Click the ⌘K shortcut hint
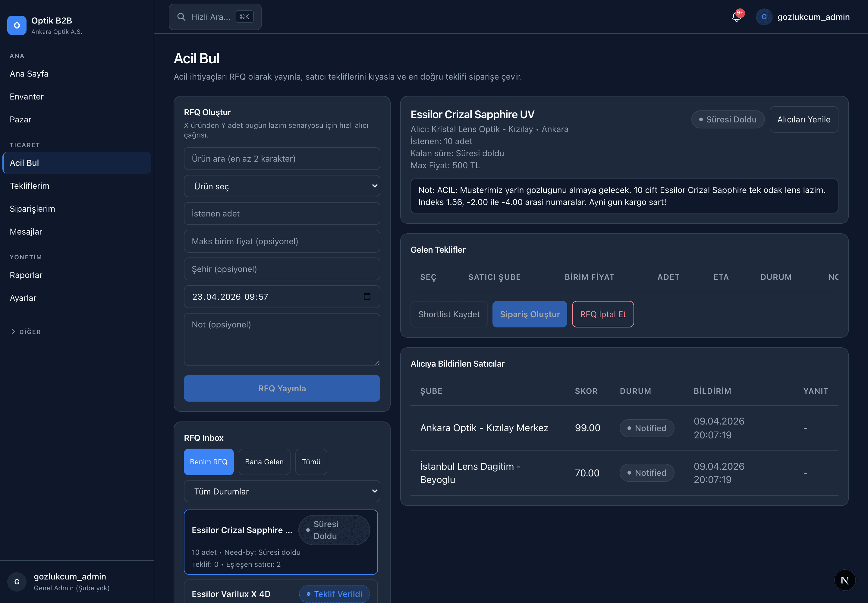This screenshot has width=868, height=603. pos(244,17)
